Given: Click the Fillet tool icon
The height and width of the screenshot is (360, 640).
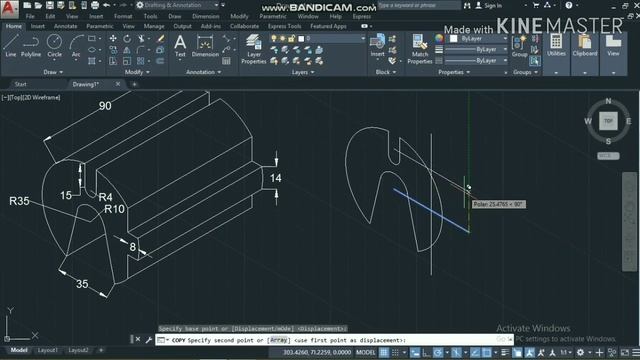Looking at the screenshot, I should (x=141, y=50).
